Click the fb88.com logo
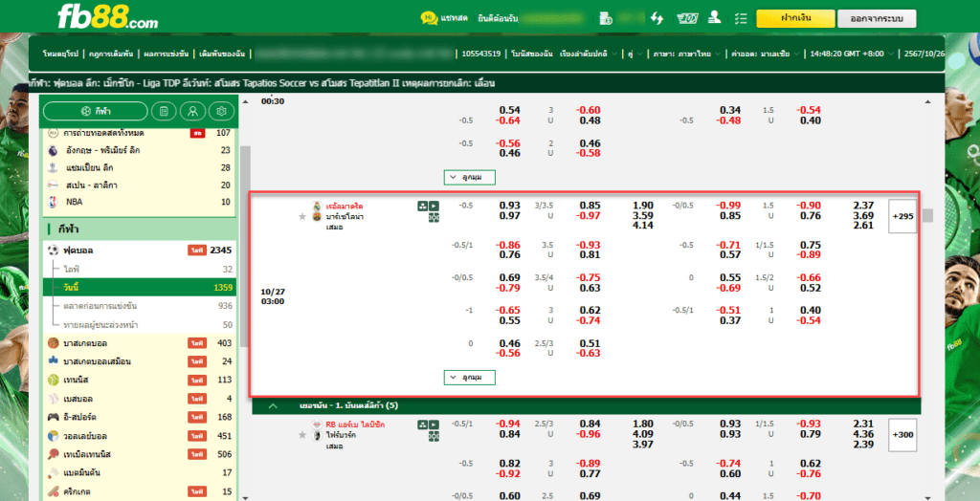980x501 pixels. pos(107,17)
